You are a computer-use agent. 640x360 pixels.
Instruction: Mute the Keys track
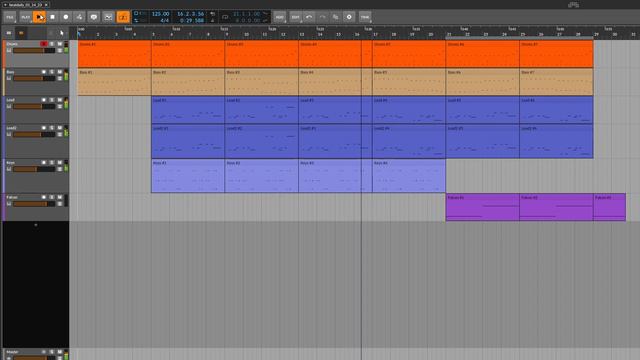point(60,162)
